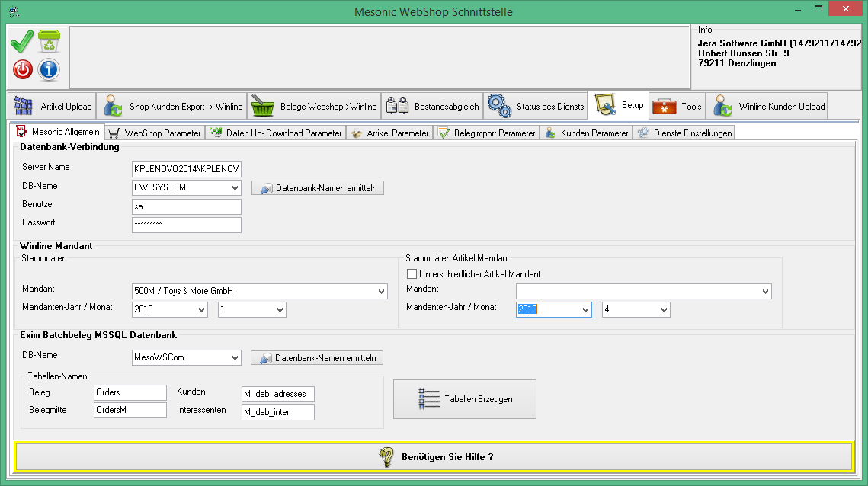Viewport: 868px width, 486px height.
Task: Open the Bestandsabgleich tab
Action: (431, 107)
